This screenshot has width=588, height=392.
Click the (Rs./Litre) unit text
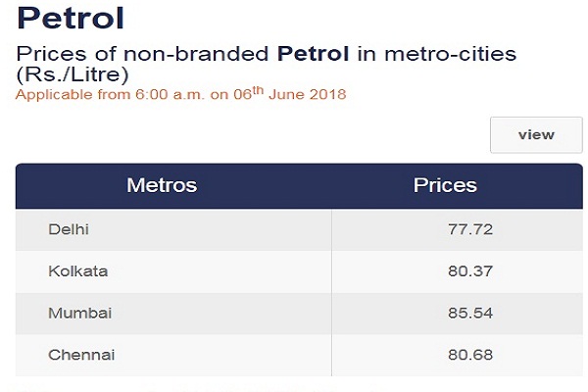point(73,74)
